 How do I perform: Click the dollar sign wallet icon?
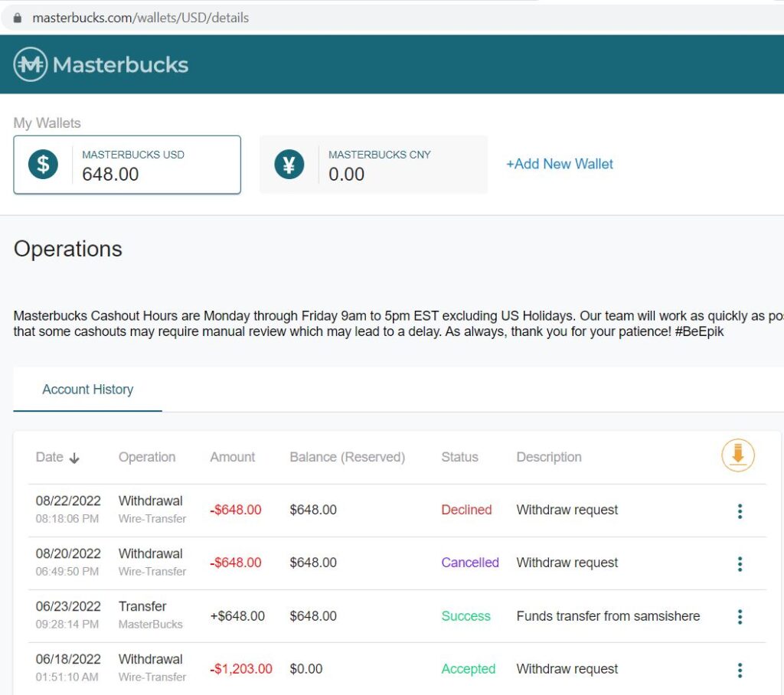[x=43, y=164]
